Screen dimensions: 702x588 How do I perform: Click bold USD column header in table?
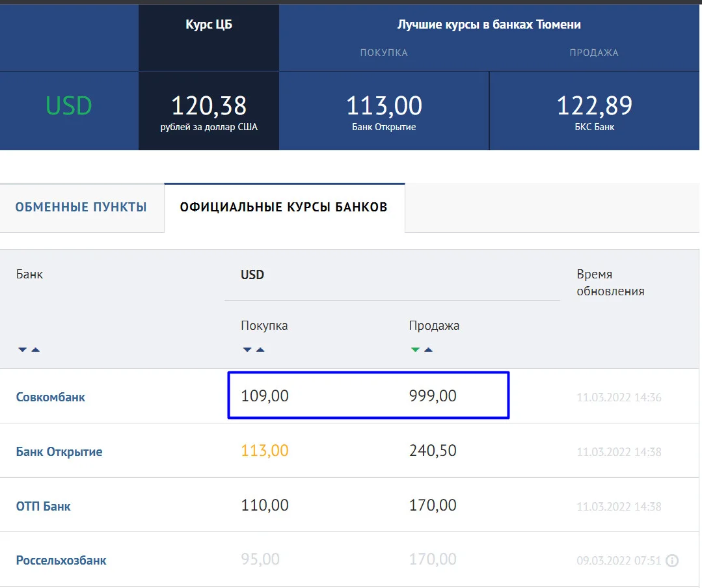(252, 274)
